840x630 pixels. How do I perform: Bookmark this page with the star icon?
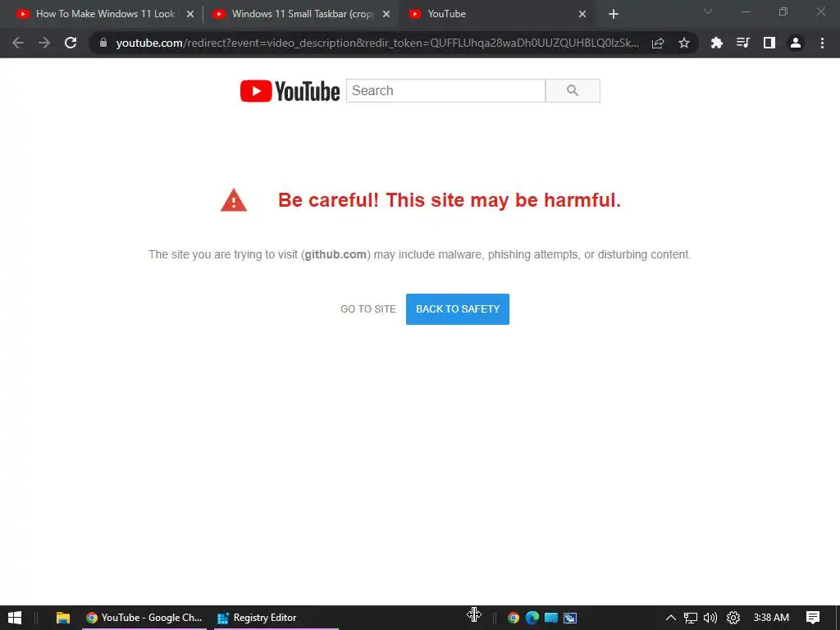click(684, 43)
